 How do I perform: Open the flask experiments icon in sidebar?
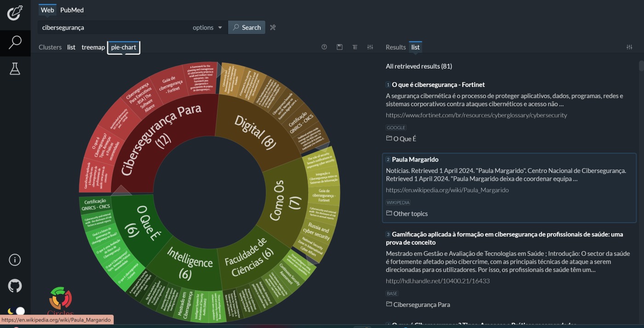[15, 69]
